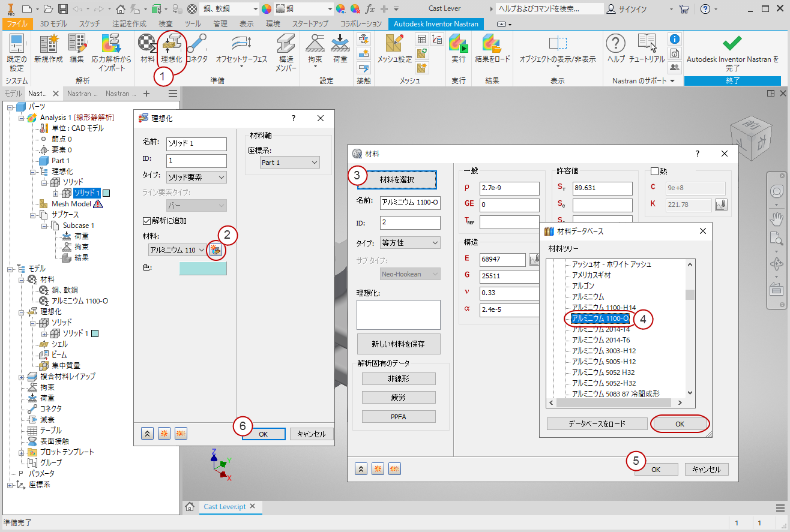Screen dimensions: 790x532
Task: Open the ファイル tab
Action: coord(17,24)
